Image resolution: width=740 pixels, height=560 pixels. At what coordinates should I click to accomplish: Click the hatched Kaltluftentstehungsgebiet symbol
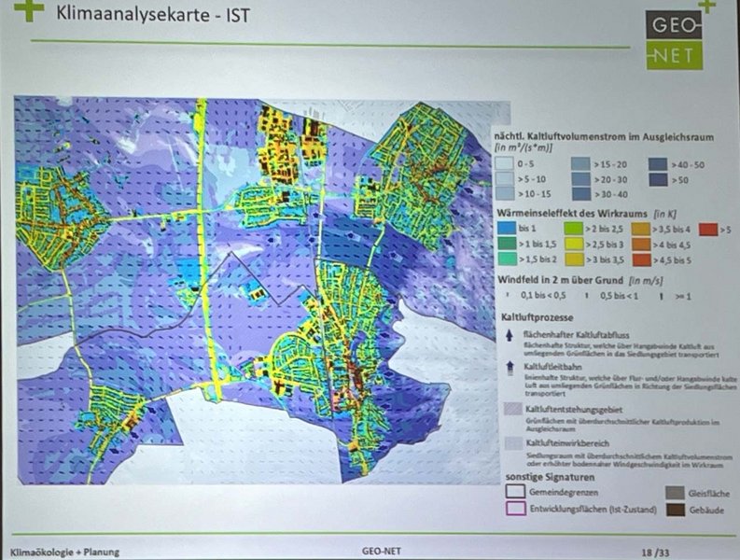point(512,409)
